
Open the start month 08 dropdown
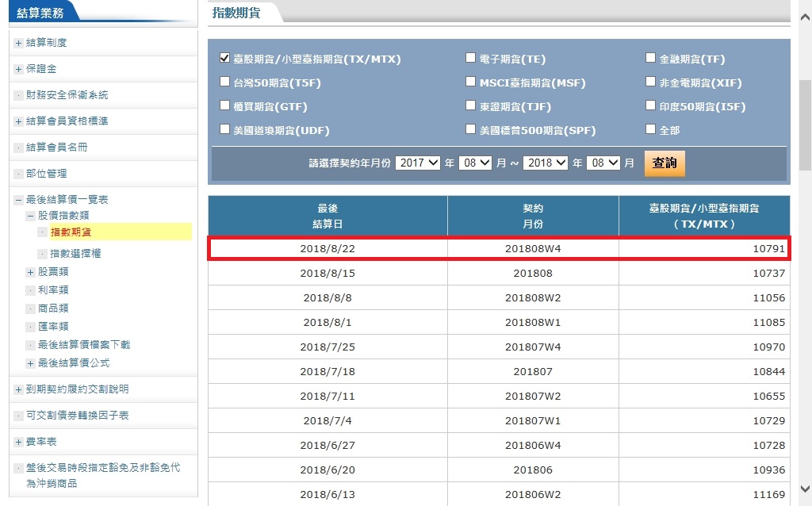point(476,163)
